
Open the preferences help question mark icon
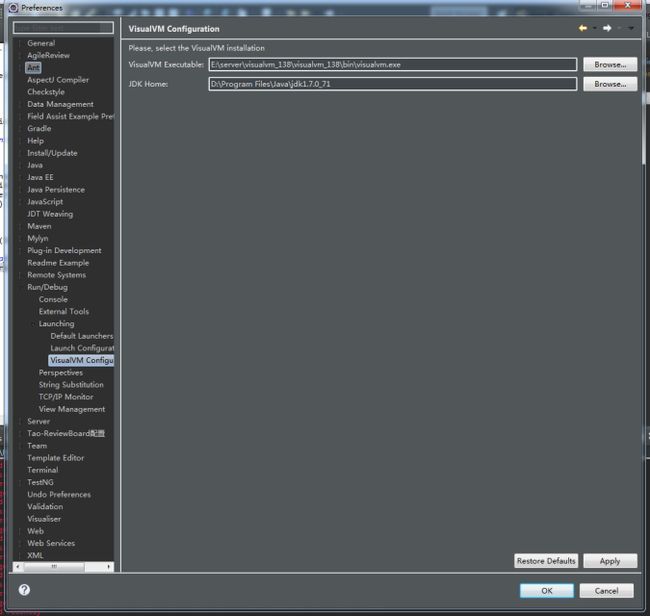(24, 589)
